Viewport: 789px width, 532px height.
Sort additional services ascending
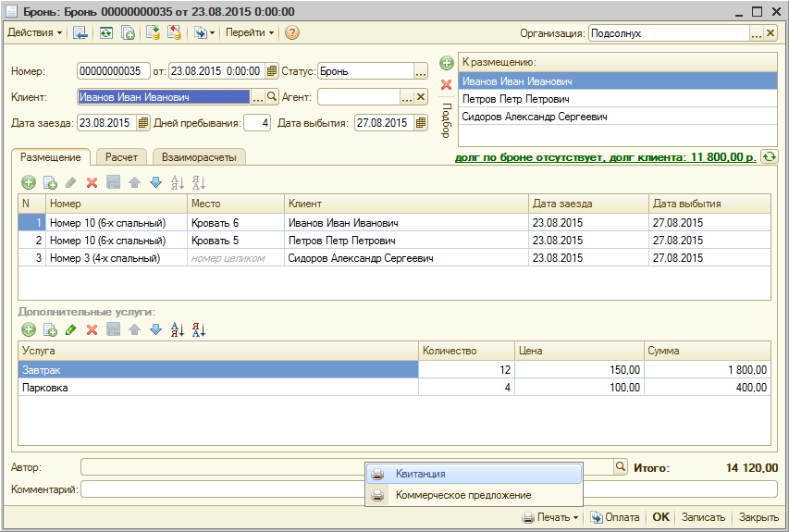177,329
